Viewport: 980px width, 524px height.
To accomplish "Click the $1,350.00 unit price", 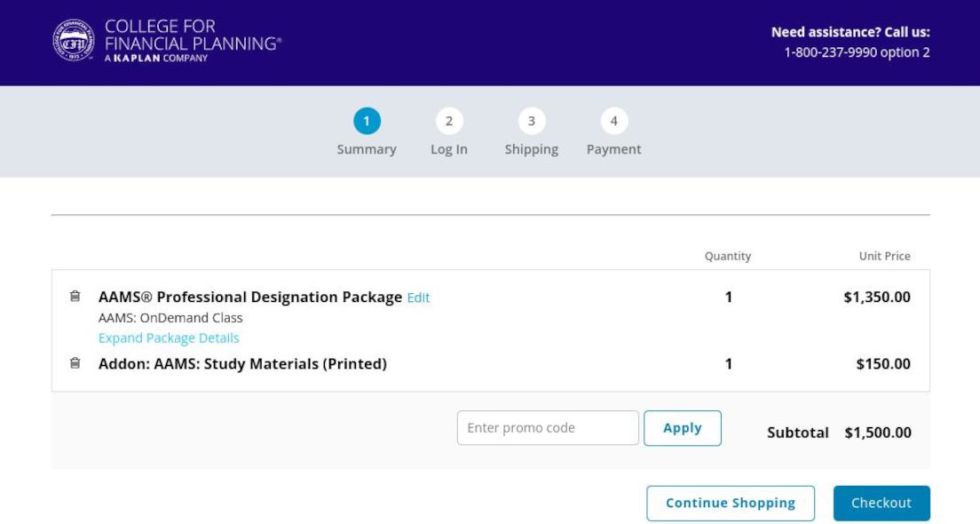I will coord(877,297).
